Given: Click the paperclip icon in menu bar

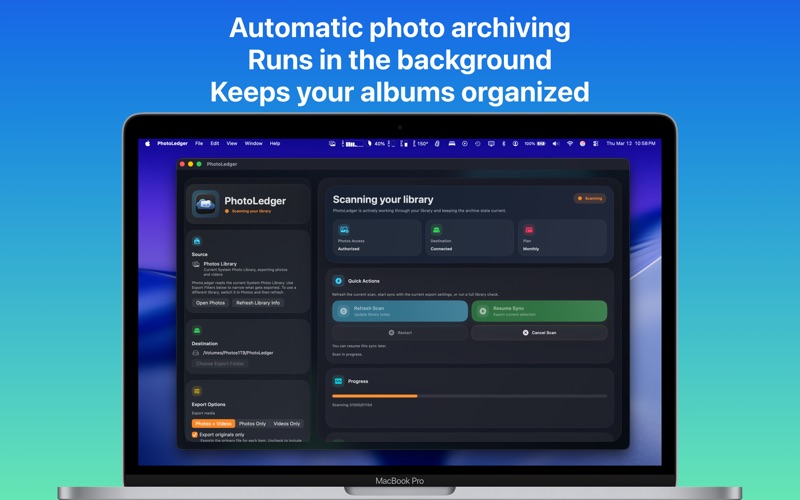Looking at the screenshot, I should [437, 144].
